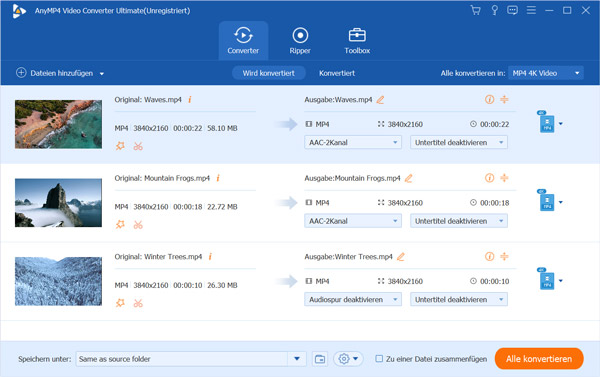Select the 'Konvertiert' tab

click(x=337, y=73)
